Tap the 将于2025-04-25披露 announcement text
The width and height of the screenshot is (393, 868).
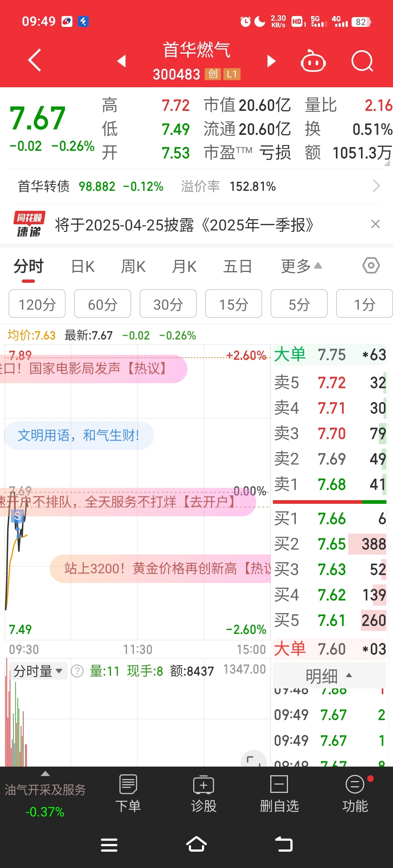click(184, 225)
